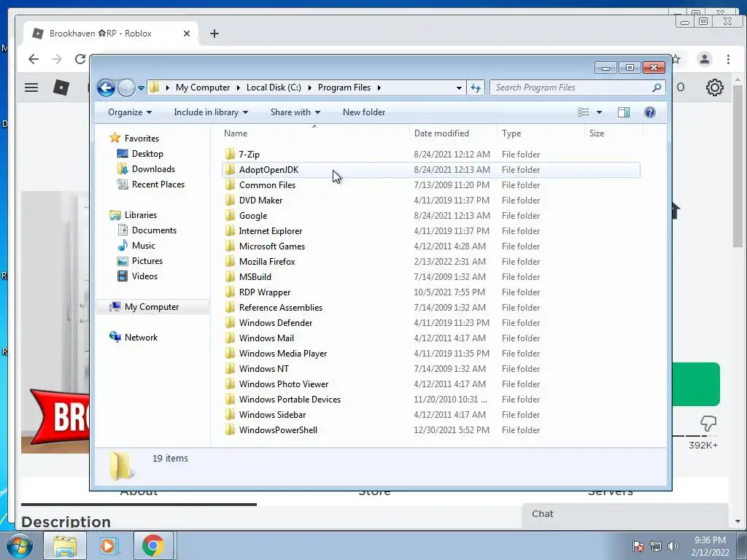
Task: Select the Windows NT folder
Action: coord(430,368)
